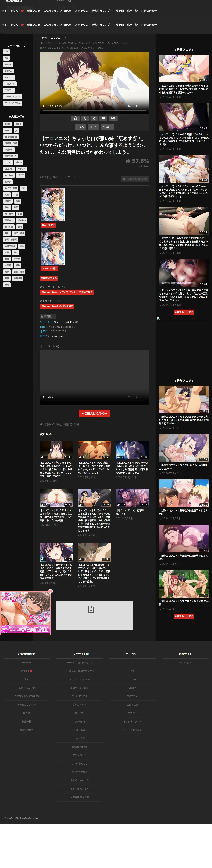Click the flag report icon button

[103, 118]
